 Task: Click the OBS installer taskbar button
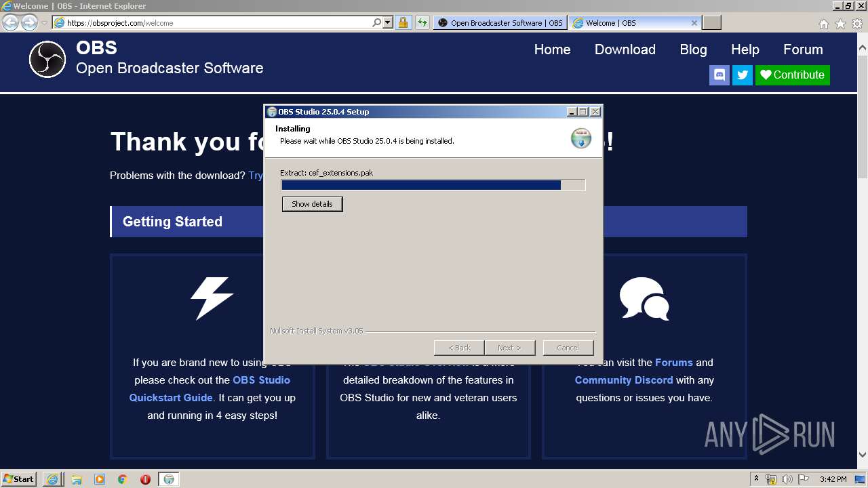click(x=169, y=479)
